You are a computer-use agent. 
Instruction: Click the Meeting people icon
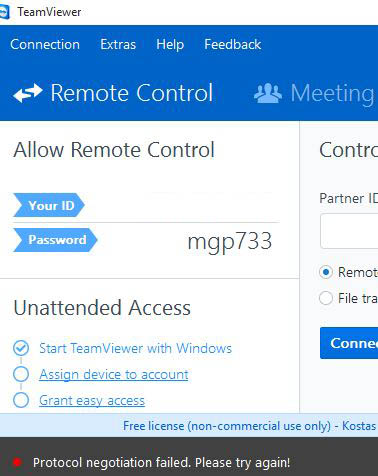pos(268,93)
